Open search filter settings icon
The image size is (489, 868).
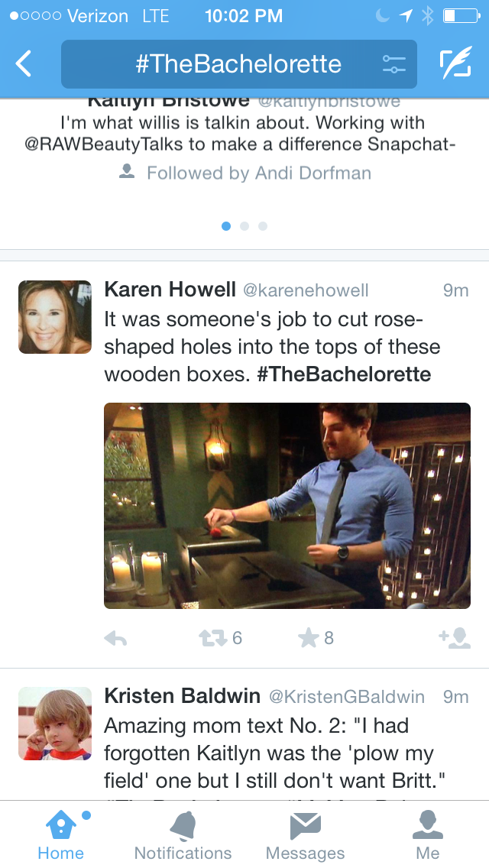[393, 64]
